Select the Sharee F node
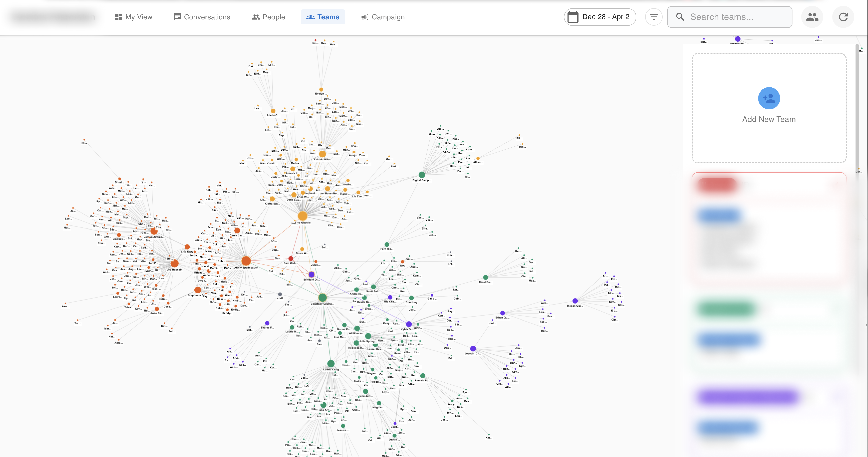The width and height of the screenshot is (868, 457). pos(267,323)
